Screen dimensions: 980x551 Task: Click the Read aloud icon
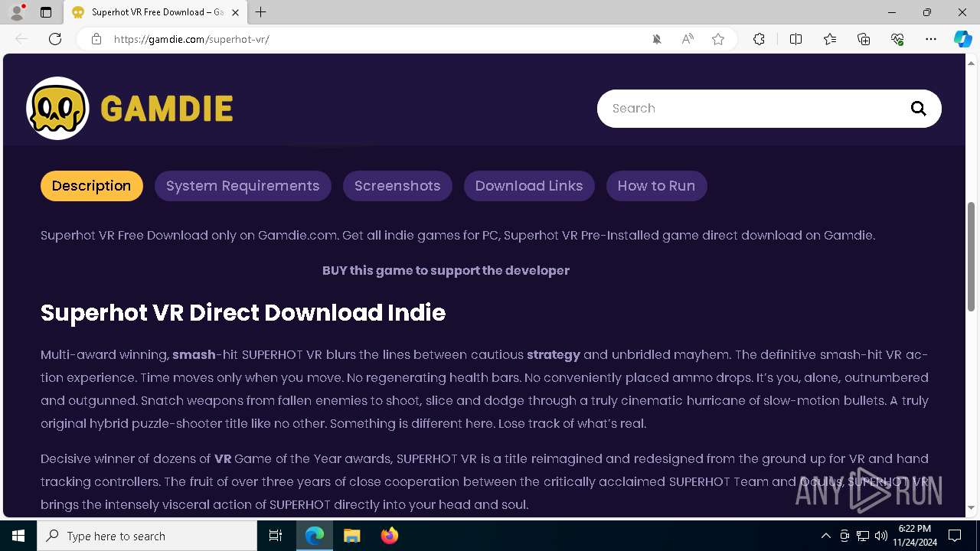coord(688,39)
